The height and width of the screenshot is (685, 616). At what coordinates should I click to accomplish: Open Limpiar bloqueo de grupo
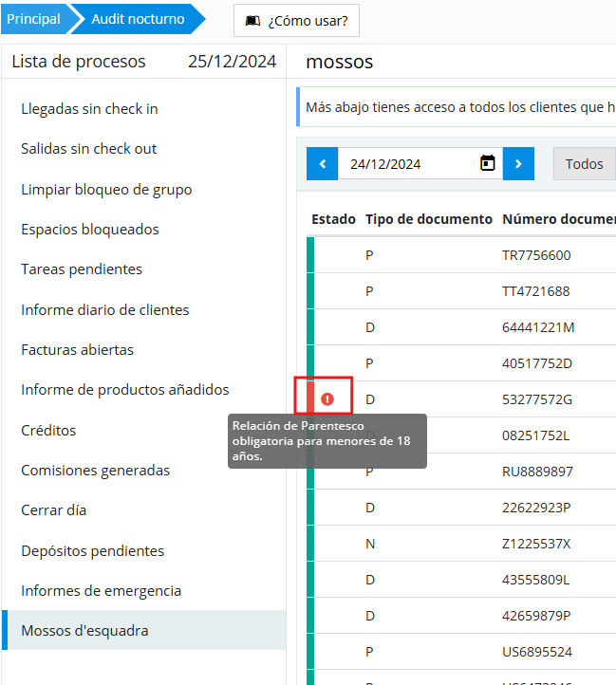(106, 190)
